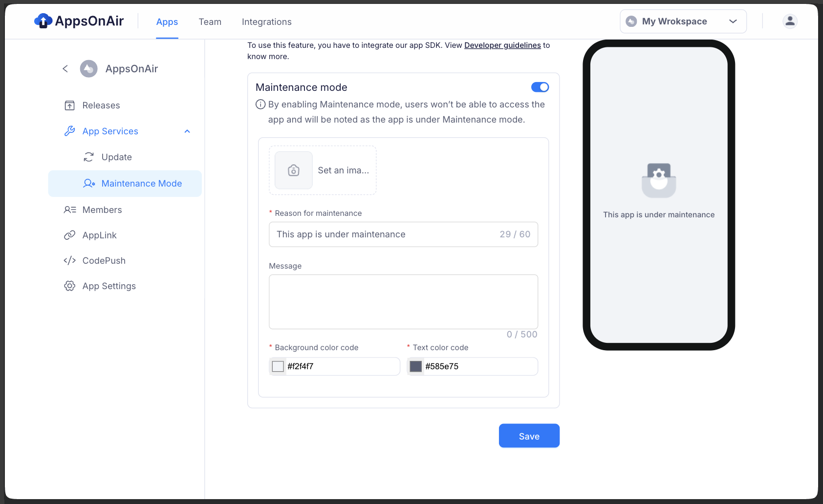Disable the Maintenance mode switch

click(540, 87)
